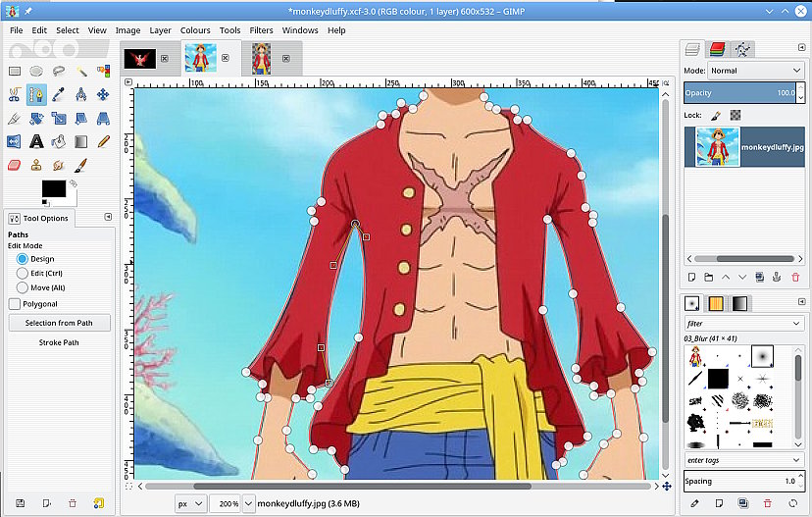Select the Text tool
The image size is (812, 517).
point(36,141)
